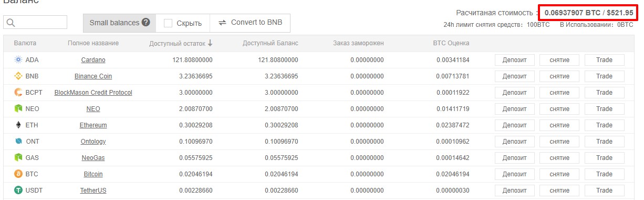Click снятие for ONT
This screenshot has width=644, height=200.
pyautogui.click(x=559, y=142)
